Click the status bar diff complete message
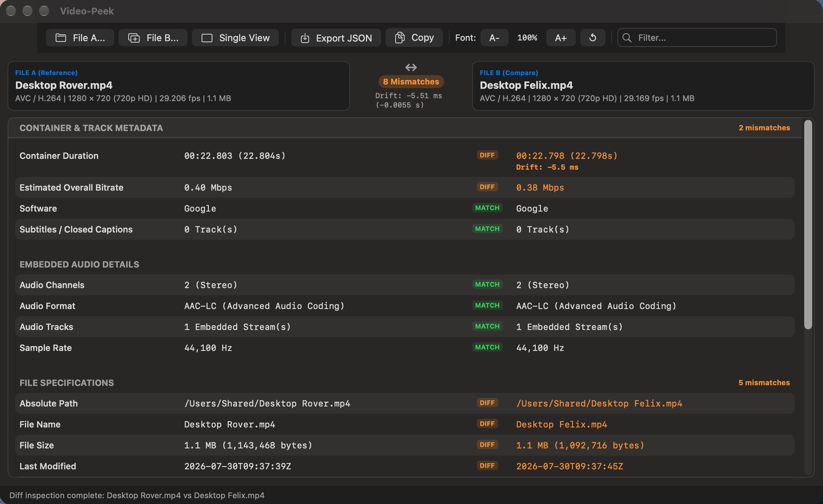The width and height of the screenshot is (823, 504). [137, 495]
